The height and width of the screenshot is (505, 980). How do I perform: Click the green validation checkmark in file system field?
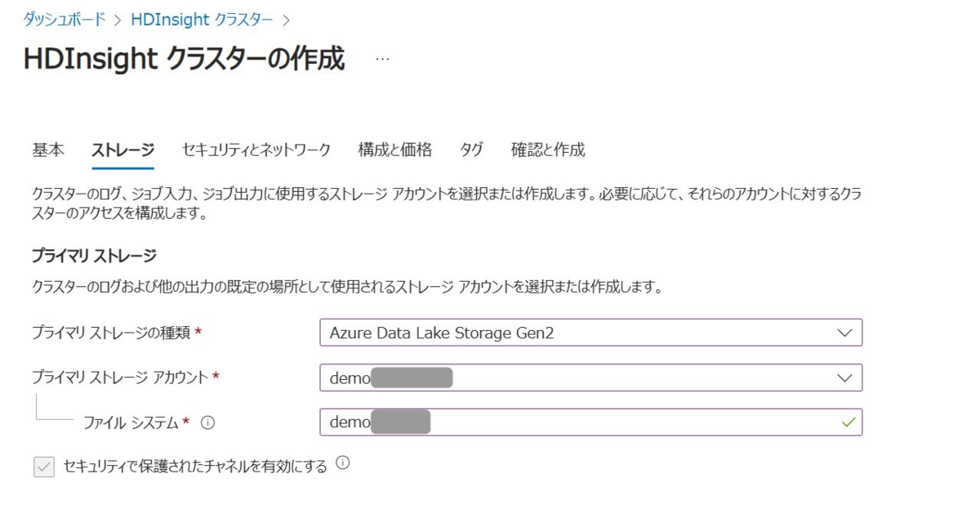pyautogui.click(x=849, y=422)
